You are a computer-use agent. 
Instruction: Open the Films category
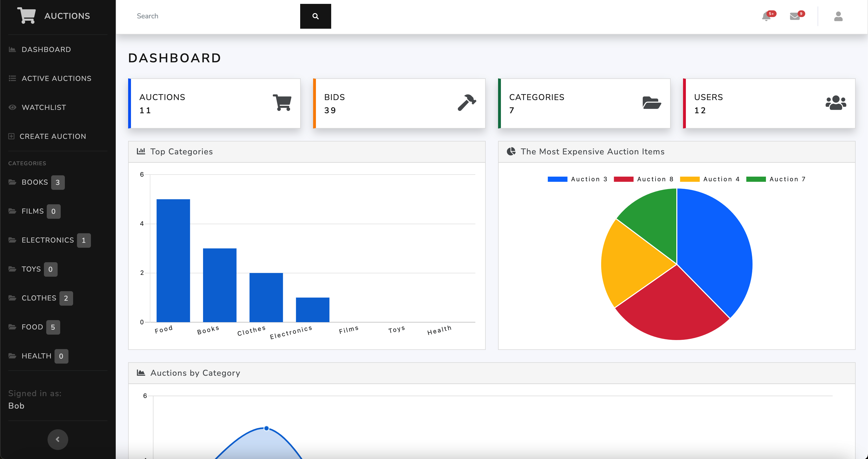point(34,212)
